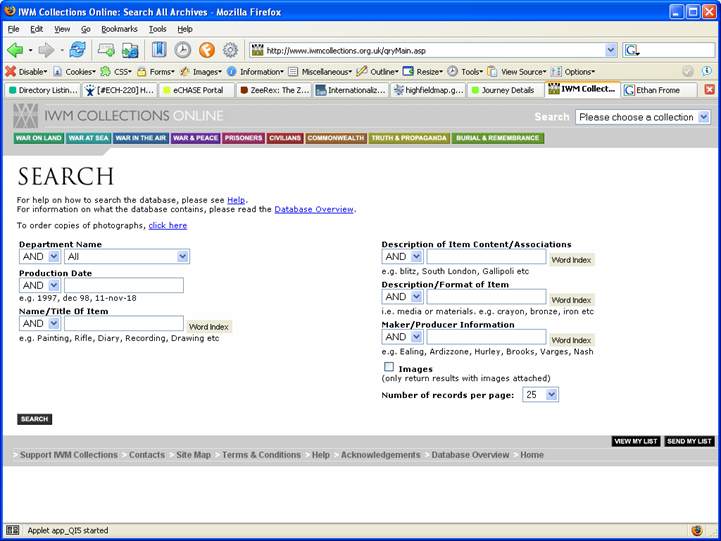
Task: Click the Google search engine icon
Action: (631, 50)
